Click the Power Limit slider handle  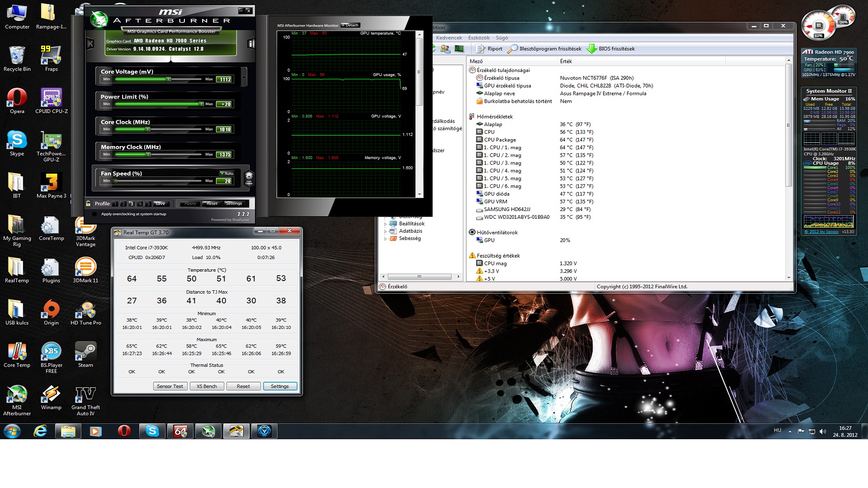click(x=201, y=104)
